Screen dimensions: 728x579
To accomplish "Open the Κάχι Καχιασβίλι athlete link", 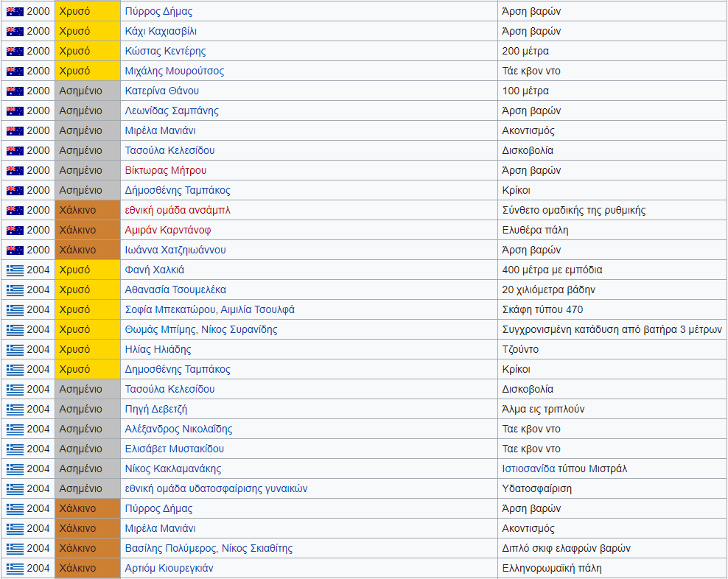I will coord(161,32).
